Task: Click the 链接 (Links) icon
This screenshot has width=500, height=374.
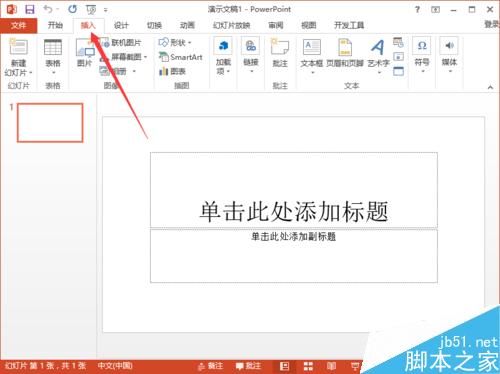Action: [x=251, y=46]
